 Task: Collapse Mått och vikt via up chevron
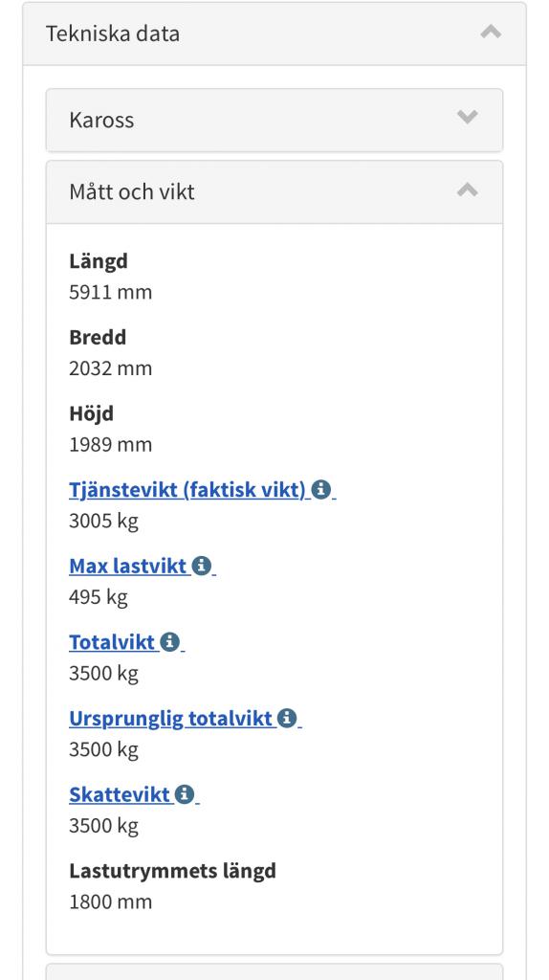tap(467, 190)
